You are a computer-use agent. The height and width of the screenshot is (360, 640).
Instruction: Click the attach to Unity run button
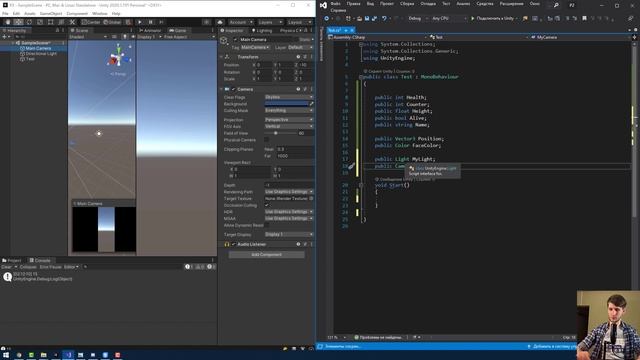coord(492,18)
